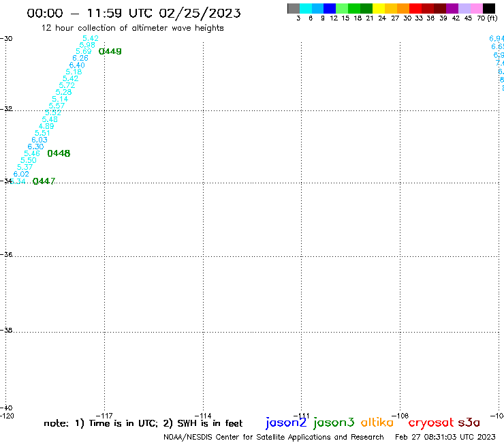Viewport: 504px width, 443px height.
Task: Click the '24' legend scale label
Action: pyautogui.click(x=382, y=18)
